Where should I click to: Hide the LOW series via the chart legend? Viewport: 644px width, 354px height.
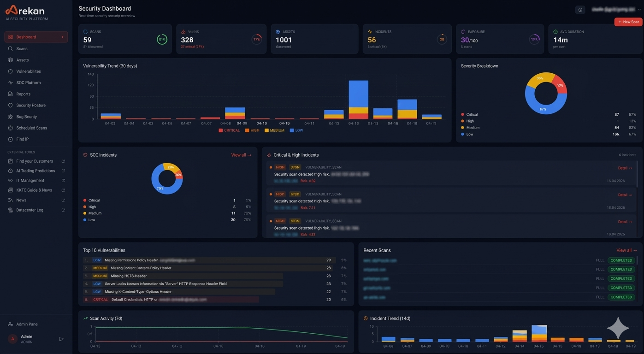point(297,130)
